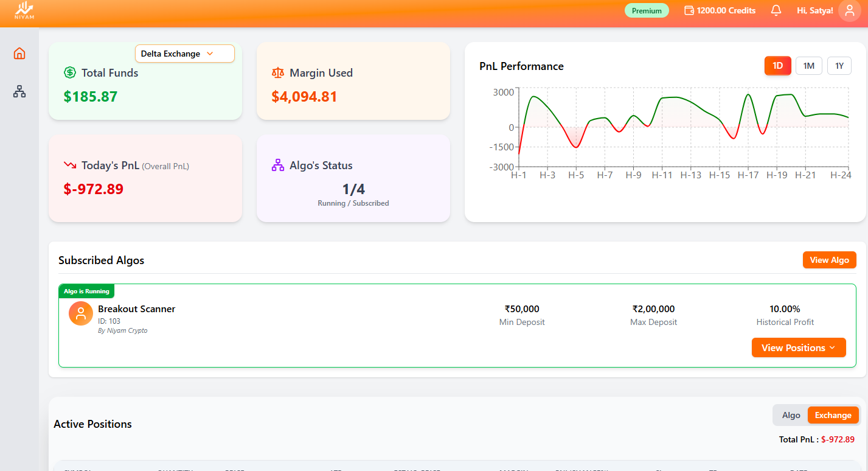Viewport: 868px width, 471px height.
Task: Click the Margin Used scale icon
Action: 278,73
